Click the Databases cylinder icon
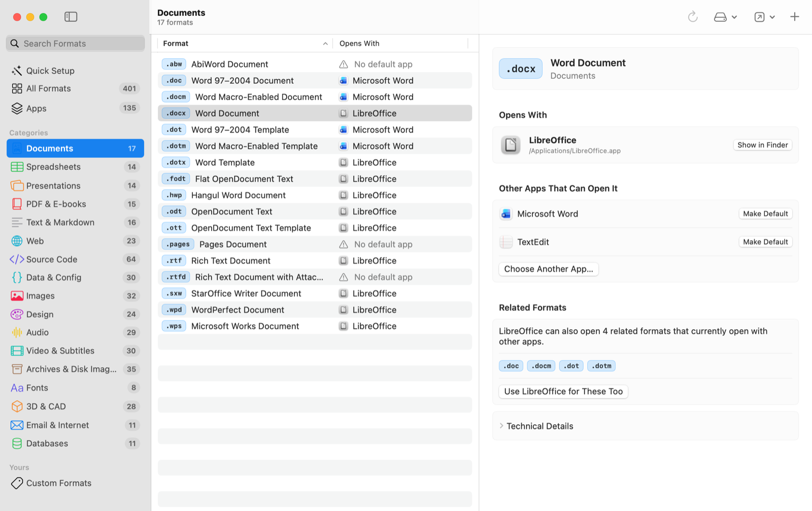Viewport: 812px width, 511px height. (17, 443)
